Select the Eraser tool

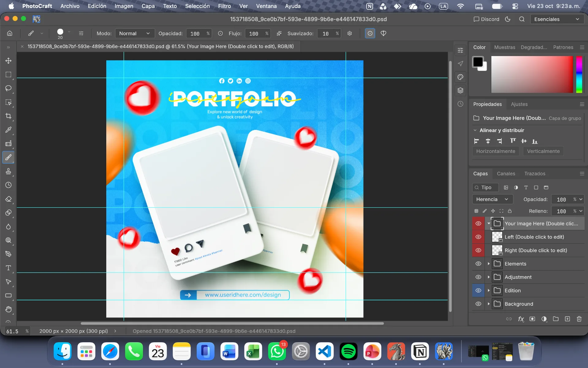[9, 199]
